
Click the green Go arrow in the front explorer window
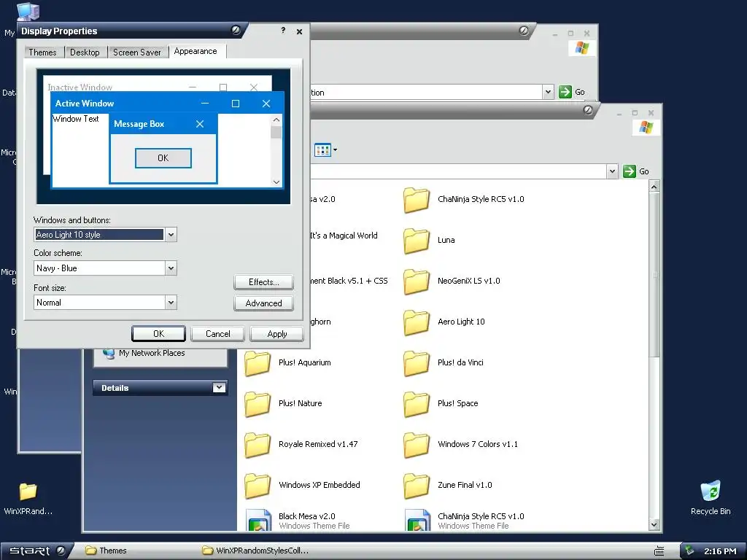tap(630, 171)
